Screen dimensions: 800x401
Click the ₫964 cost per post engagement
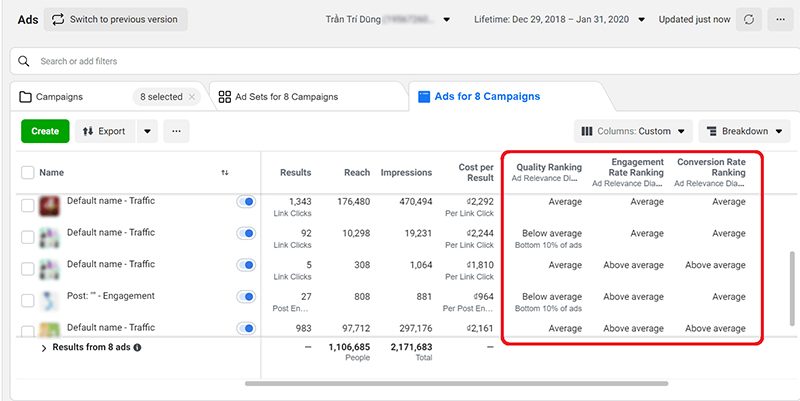pyautogui.click(x=483, y=296)
